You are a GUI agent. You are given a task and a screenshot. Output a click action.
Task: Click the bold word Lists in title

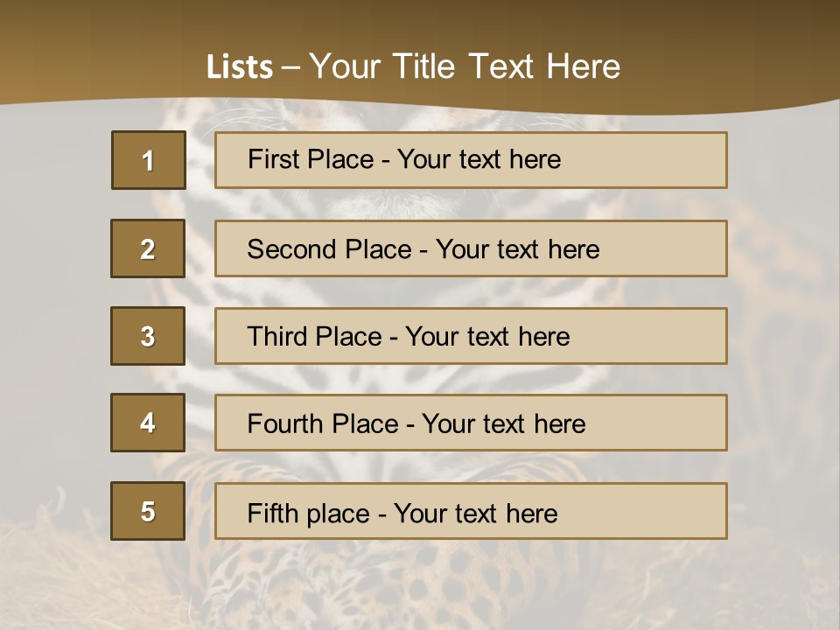(239, 67)
